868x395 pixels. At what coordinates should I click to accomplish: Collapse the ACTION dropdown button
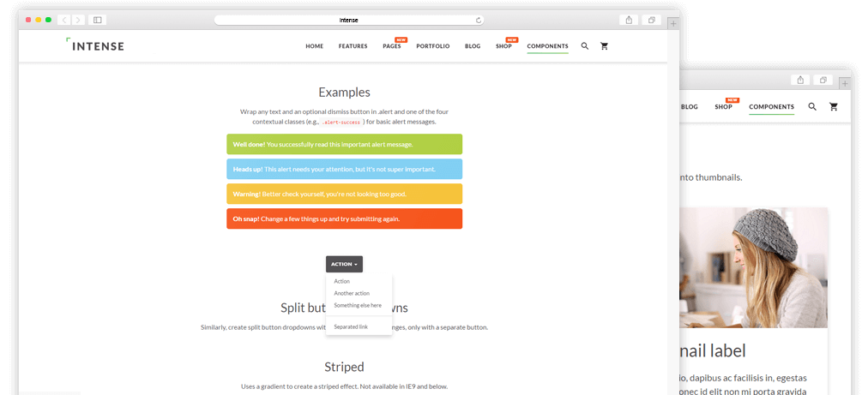click(x=344, y=264)
